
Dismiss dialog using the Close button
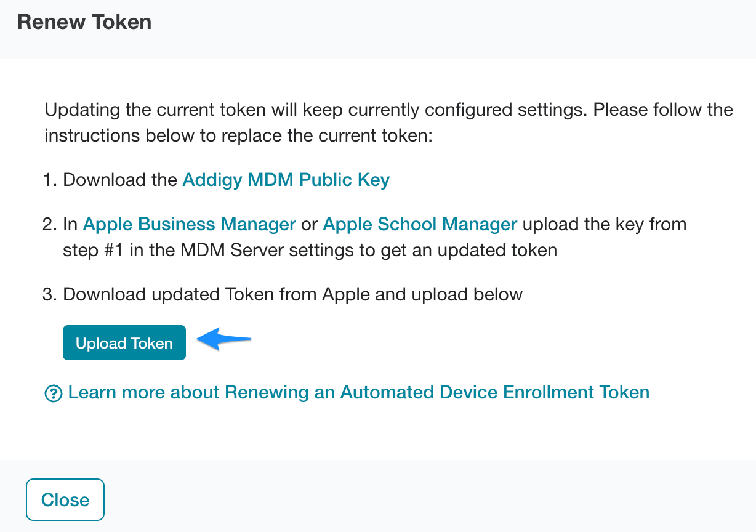[x=65, y=499]
